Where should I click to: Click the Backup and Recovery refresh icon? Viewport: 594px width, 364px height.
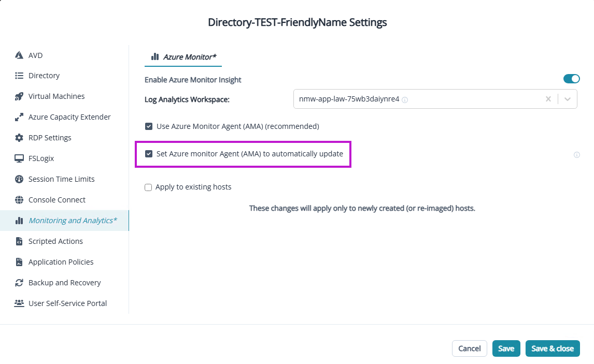pos(19,283)
